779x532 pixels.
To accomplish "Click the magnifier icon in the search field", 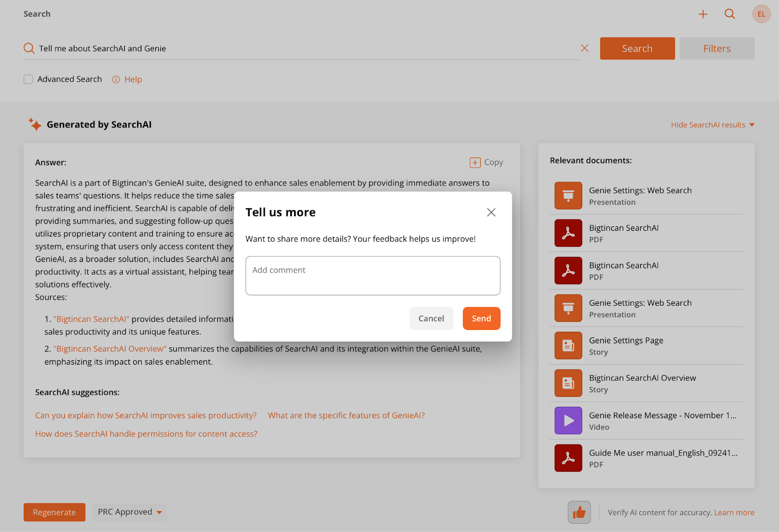I will coord(29,48).
